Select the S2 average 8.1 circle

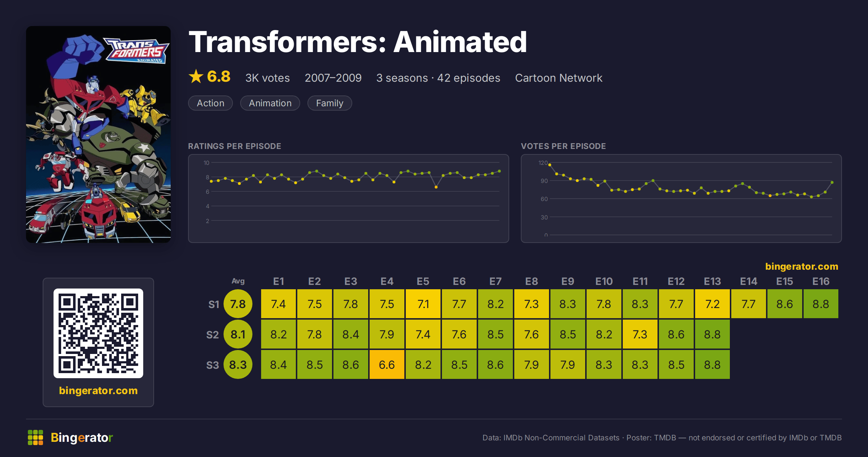(x=238, y=334)
